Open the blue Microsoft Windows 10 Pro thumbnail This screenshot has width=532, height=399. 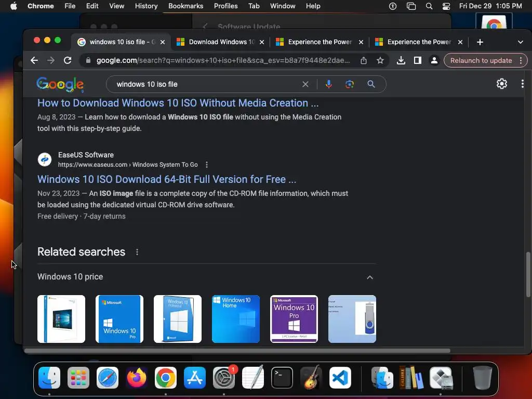(x=119, y=319)
